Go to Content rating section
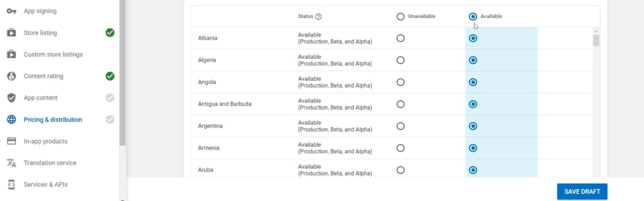Viewport: 644px width, 201px height. 43,76
